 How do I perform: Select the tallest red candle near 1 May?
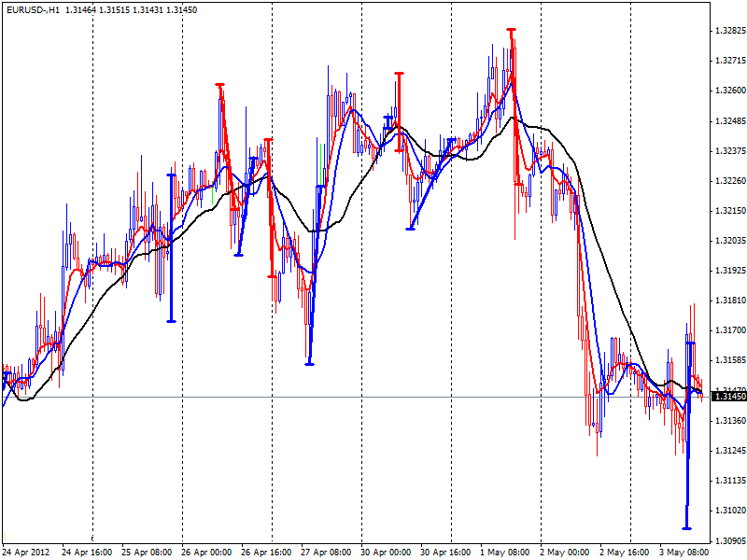point(511,93)
